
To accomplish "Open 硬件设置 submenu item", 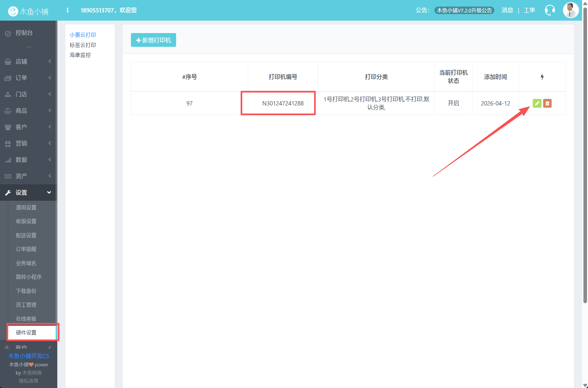I will 27,333.
